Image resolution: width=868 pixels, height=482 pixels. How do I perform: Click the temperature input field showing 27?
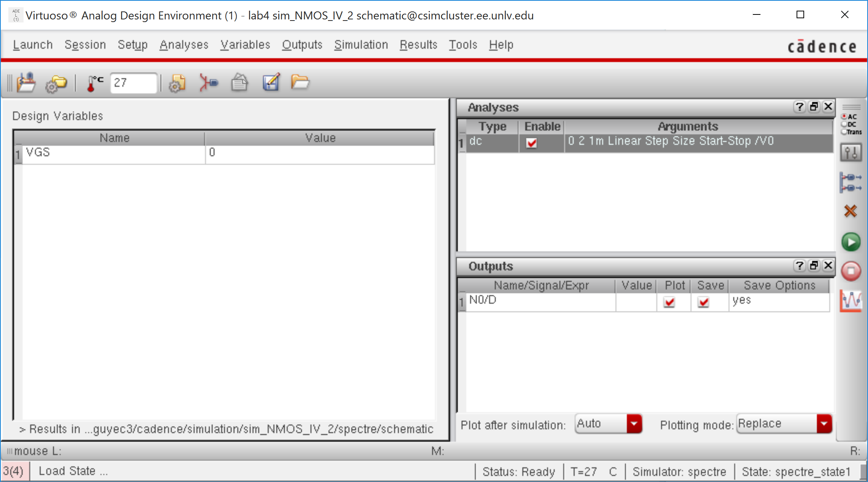(x=133, y=83)
